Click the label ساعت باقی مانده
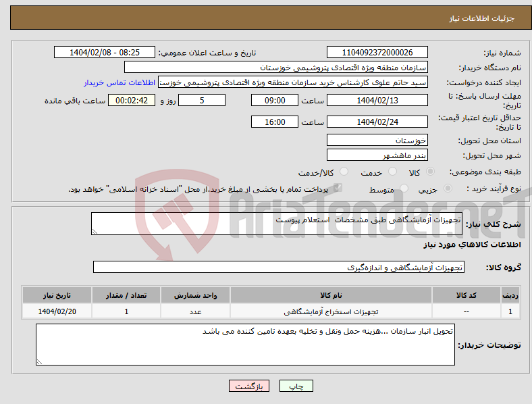Image resolution: width=532 pixels, height=404 pixels. [x=75, y=101]
